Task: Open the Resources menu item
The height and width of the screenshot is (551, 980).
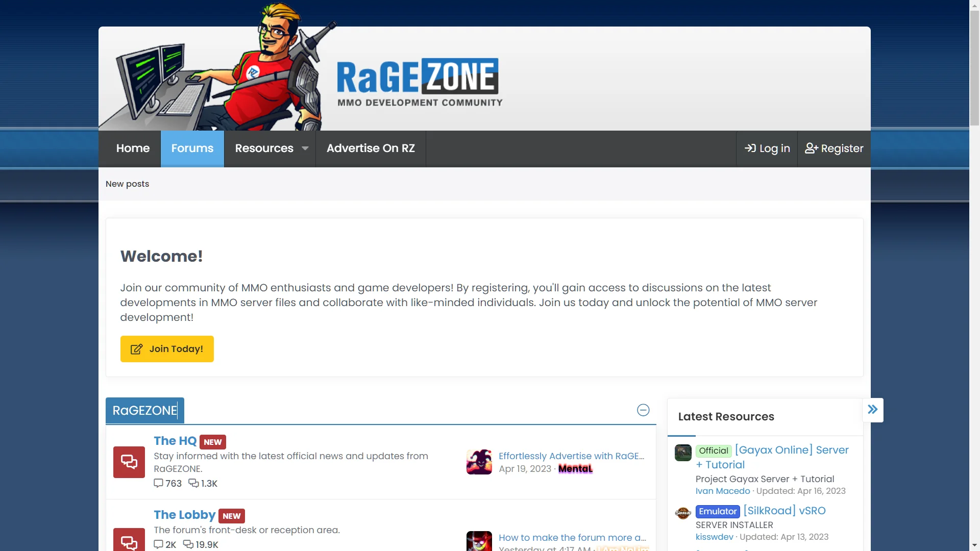Action: pos(264,148)
